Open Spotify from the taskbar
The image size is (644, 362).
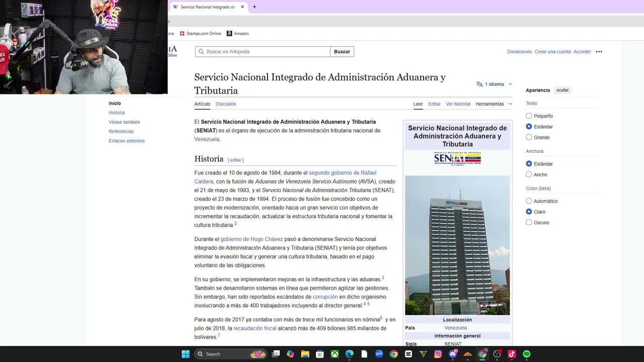526,354
